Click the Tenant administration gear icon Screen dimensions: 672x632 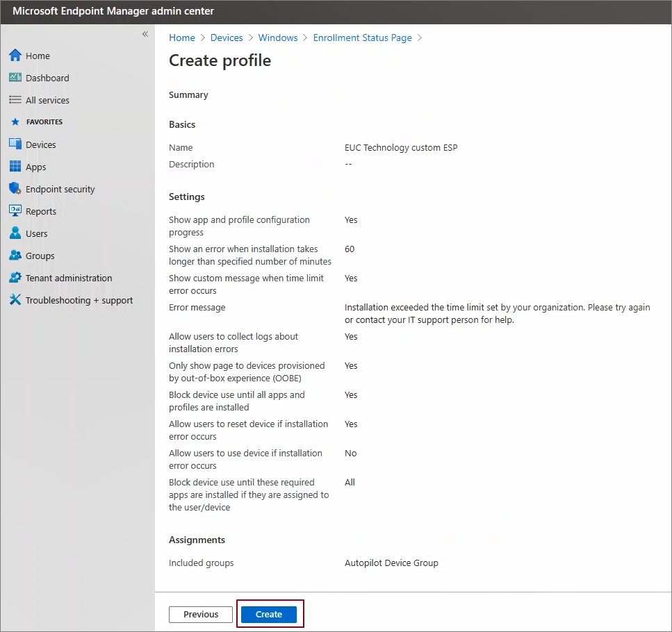point(15,278)
